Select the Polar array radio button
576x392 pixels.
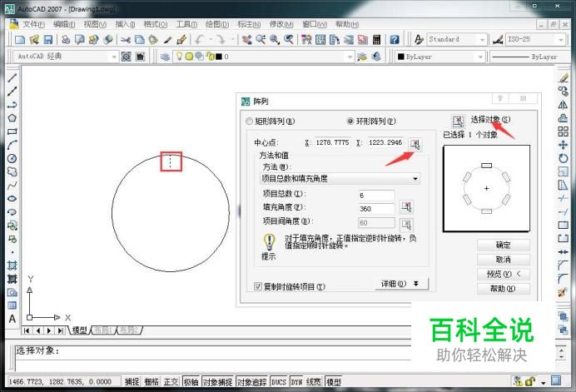click(x=350, y=122)
